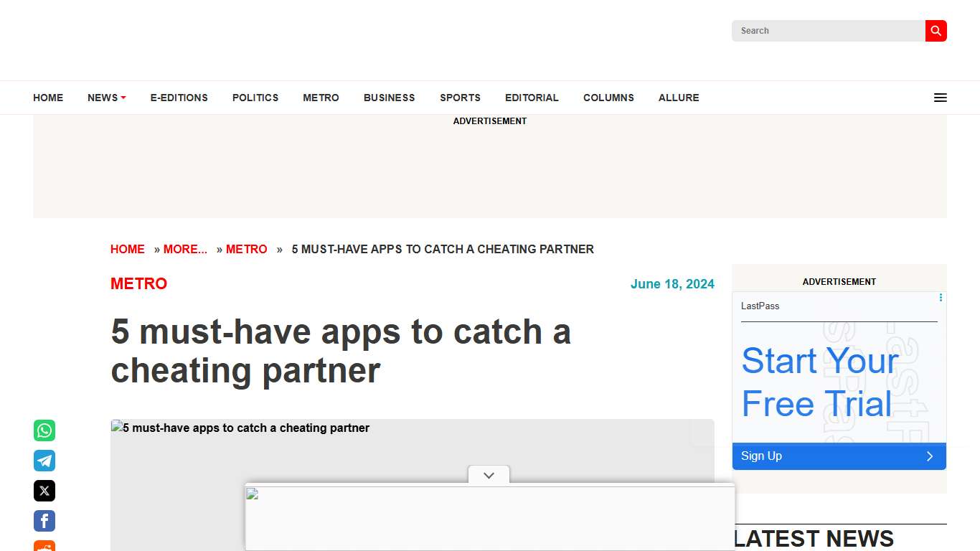The width and height of the screenshot is (980, 551).
Task: Open the POLITICS section
Action: point(255,98)
